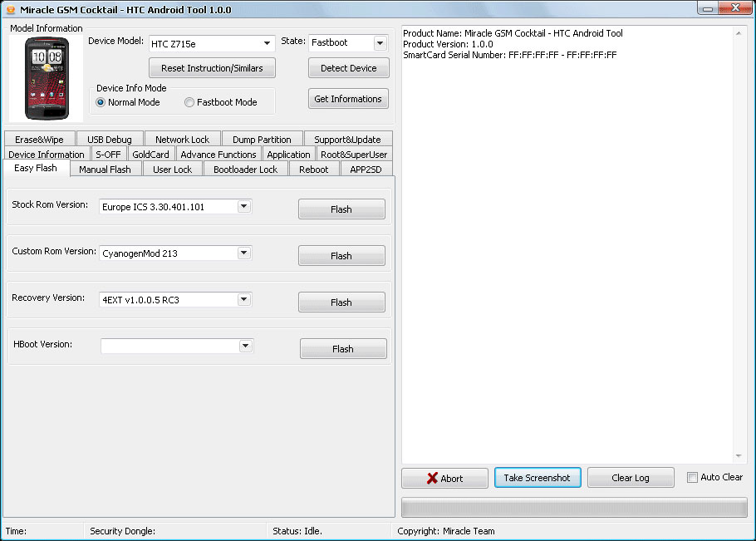Open the User Lock tab
The height and width of the screenshot is (541, 756).
(172, 170)
